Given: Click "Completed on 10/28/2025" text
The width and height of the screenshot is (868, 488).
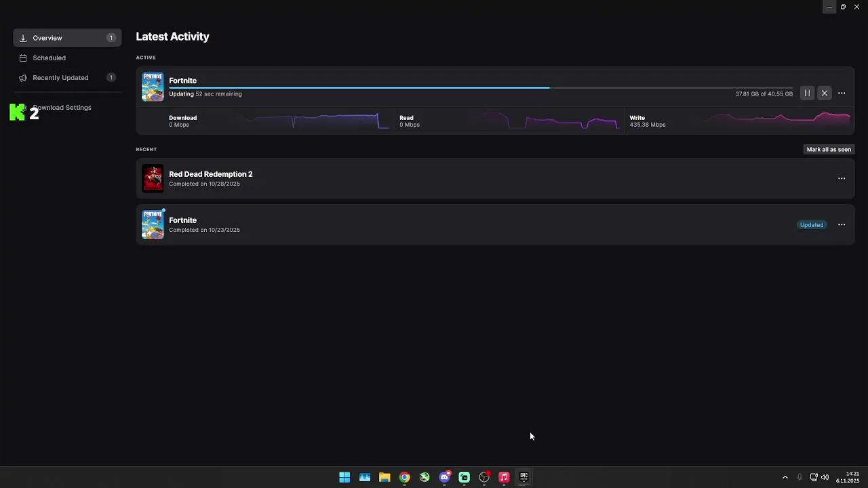Looking at the screenshot, I should tap(204, 184).
